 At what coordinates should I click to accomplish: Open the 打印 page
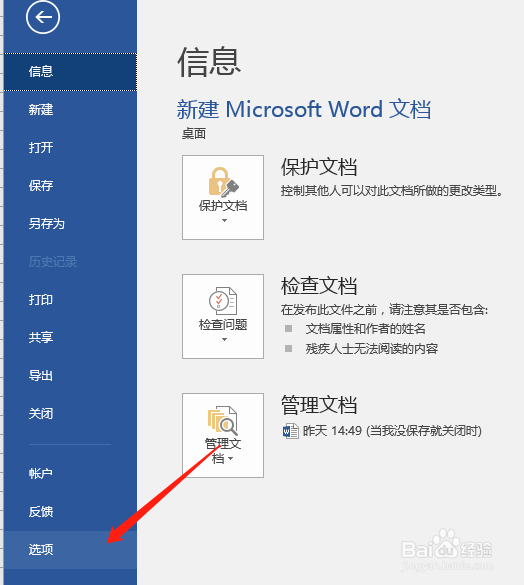70,300
